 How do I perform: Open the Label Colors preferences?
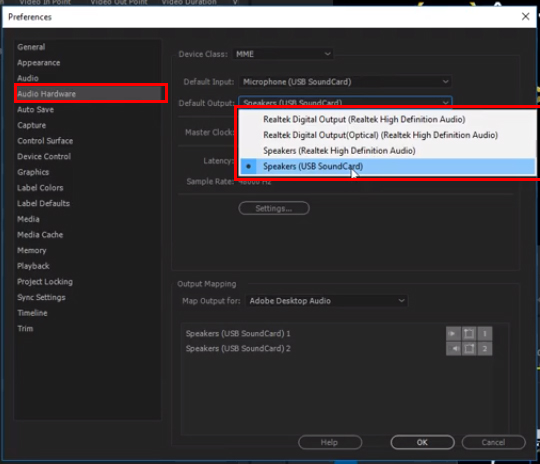[x=40, y=188]
